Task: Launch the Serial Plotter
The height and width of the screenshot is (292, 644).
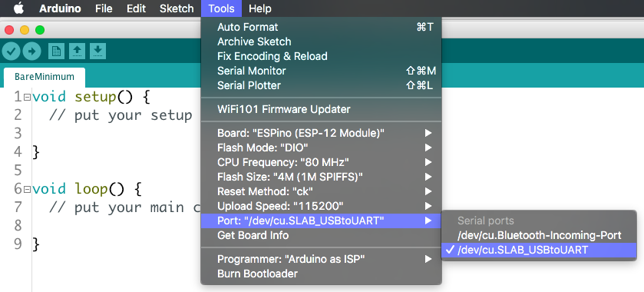Action: click(x=321, y=85)
